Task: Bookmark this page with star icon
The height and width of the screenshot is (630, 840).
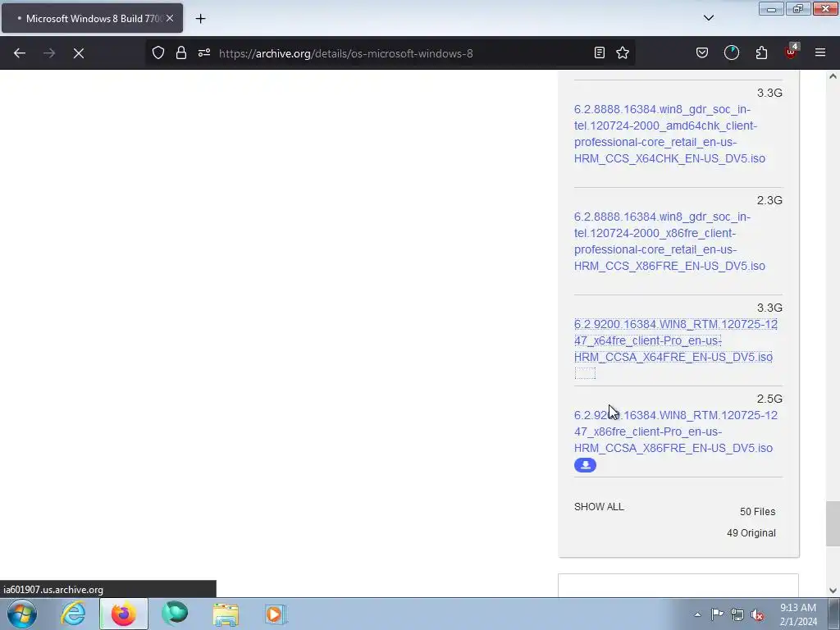Action: pyautogui.click(x=623, y=52)
